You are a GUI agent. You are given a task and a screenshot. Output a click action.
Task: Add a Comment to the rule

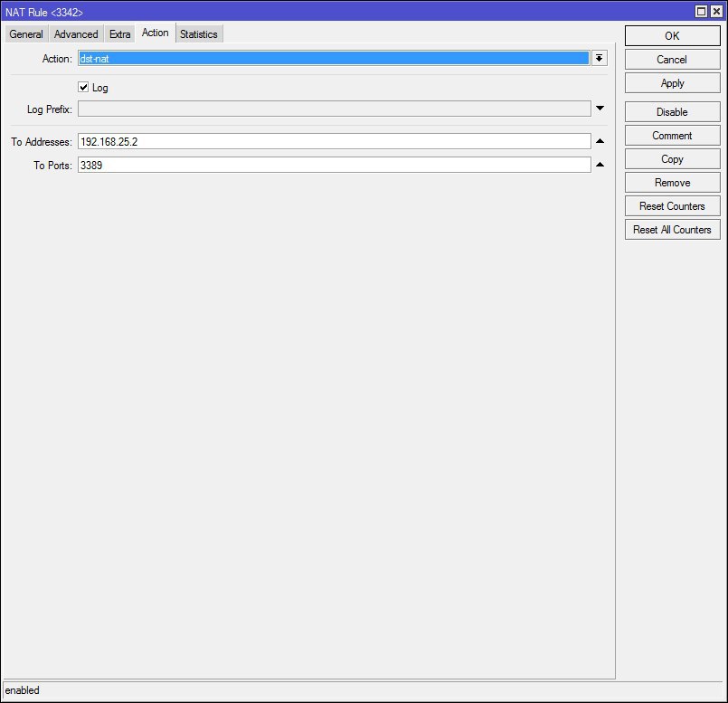pyautogui.click(x=672, y=136)
